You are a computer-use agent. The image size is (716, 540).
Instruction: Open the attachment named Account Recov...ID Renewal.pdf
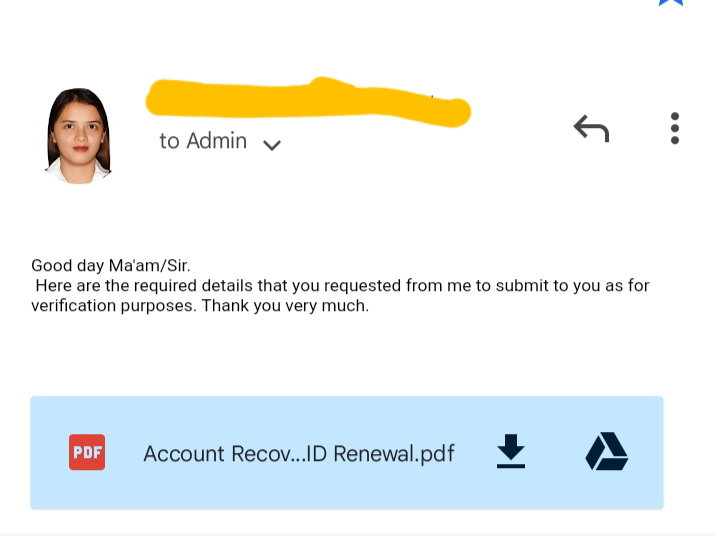coord(299,454)
